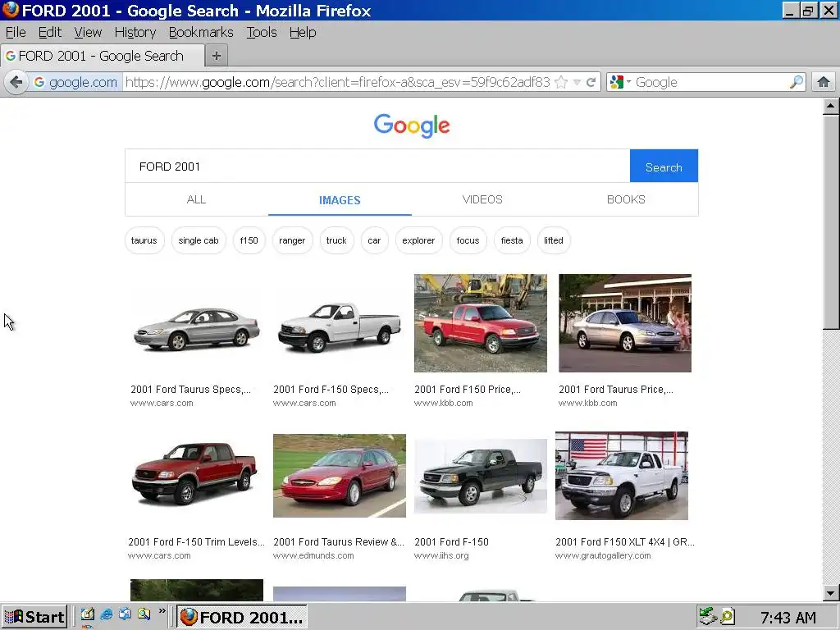840x630 pixels.
Task: Open the dark red F-150 Trim Levels thumbnail
Action: click(195, 474)
